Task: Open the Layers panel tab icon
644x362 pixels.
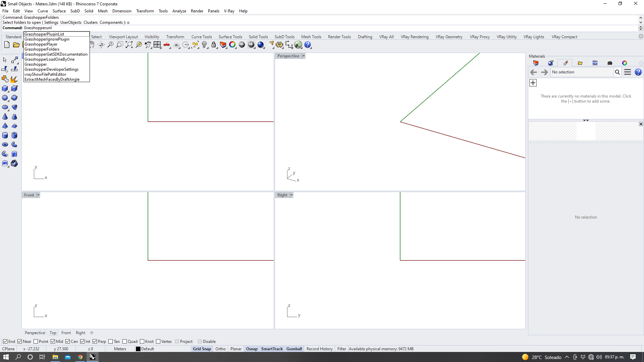Action: click(536, 63)
